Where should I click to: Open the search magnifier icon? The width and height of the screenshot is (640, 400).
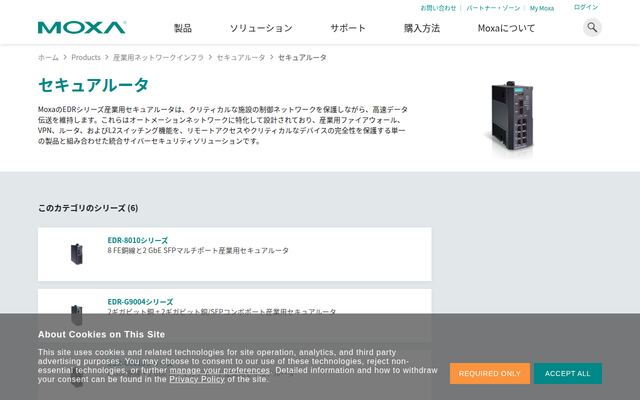(592, 27)
